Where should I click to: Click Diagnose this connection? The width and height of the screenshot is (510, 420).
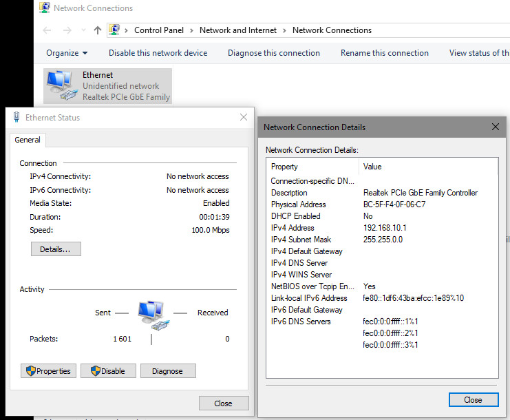[x=273, y=53]
